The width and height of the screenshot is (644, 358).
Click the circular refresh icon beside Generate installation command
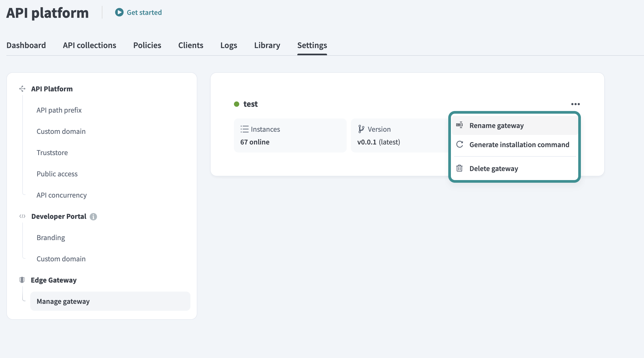click(459, 145)
